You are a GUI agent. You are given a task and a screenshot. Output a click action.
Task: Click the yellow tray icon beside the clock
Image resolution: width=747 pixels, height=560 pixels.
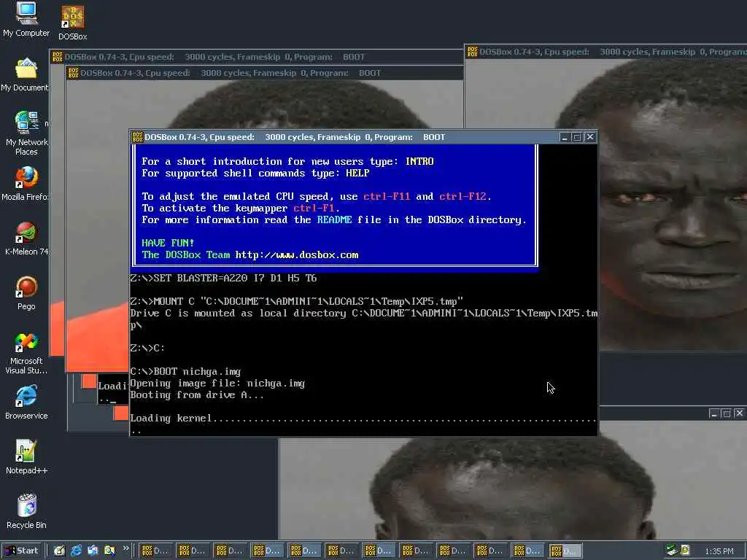pyautogui.click(x=685, y=550)
